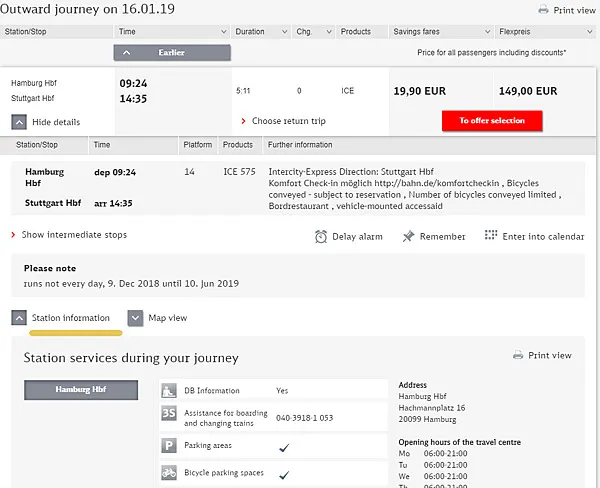Screen dimensions: 600x488
Task: Open the Chg. column sort dropdown
Action: point(329,32)
